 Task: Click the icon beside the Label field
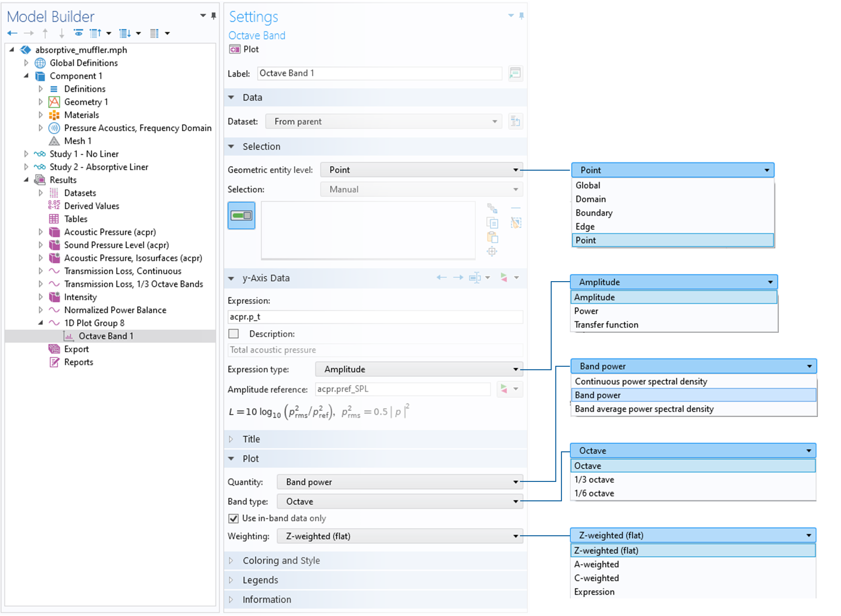click(515, 73)
